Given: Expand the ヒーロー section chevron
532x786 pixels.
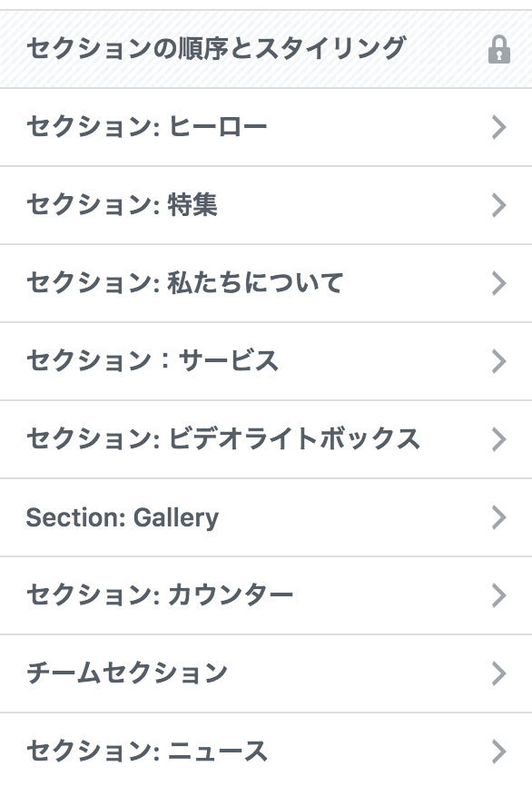Looking at the screenshot, I should [x=498, y=127].
